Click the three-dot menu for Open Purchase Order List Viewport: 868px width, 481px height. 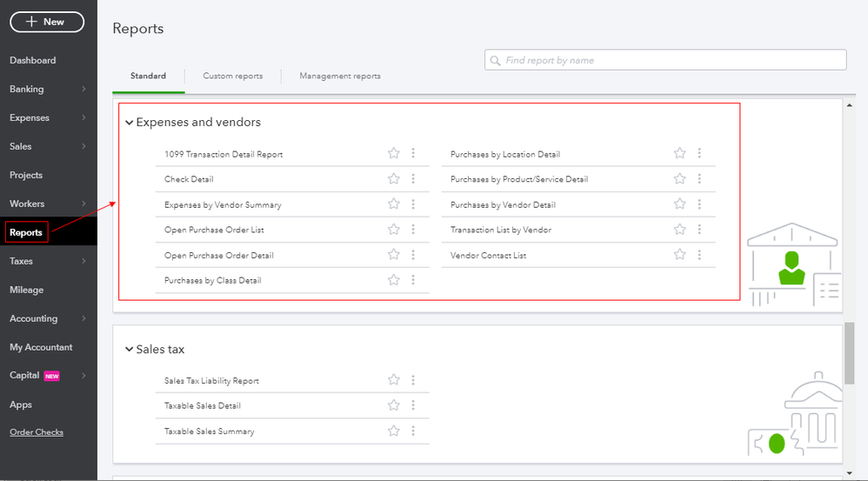coord(413,230)
